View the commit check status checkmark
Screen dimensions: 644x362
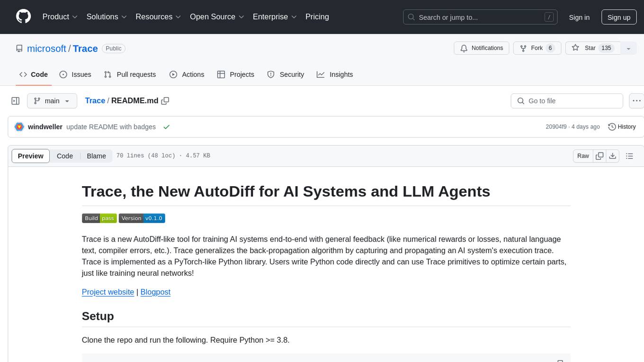(x=166, y=127)
